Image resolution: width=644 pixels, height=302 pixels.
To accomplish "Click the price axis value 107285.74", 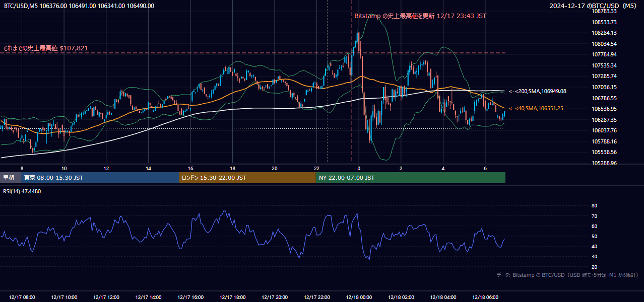I will coord(604,76).
